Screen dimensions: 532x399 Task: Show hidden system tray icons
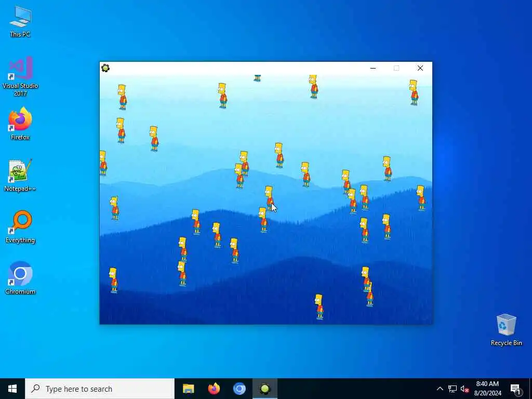440,389
